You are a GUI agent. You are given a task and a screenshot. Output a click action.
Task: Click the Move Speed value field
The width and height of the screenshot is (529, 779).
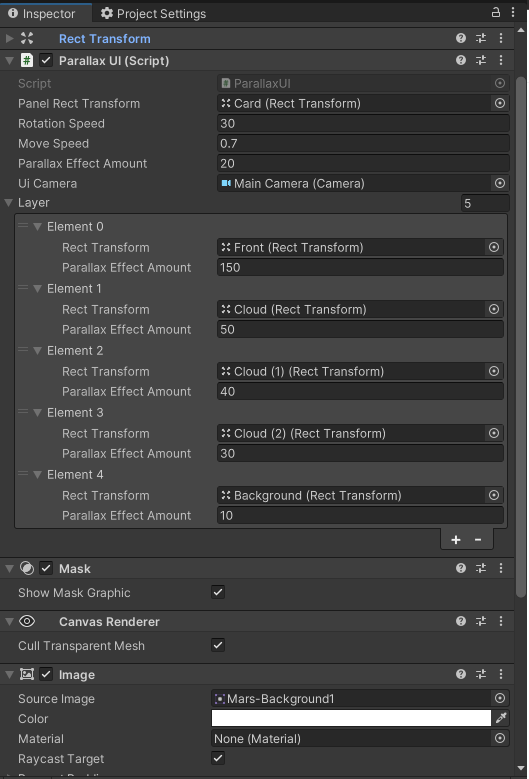click(363, 144)
